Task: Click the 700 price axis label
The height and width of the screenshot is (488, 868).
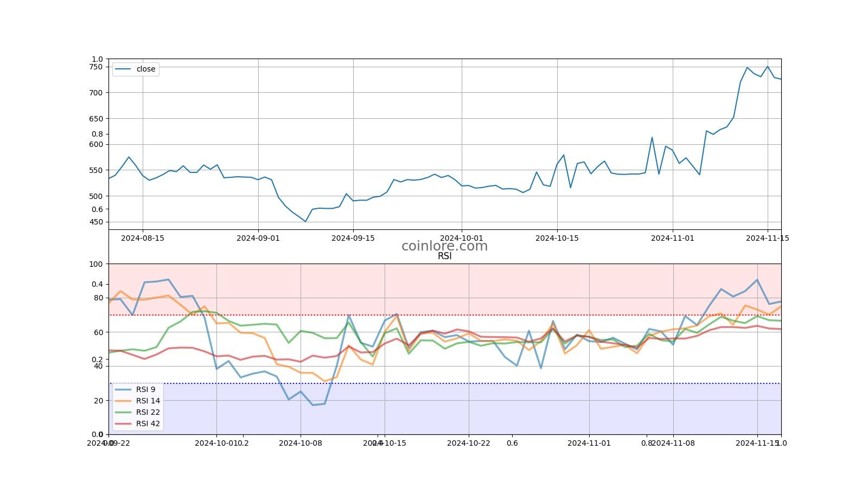Action: (95, 93)
